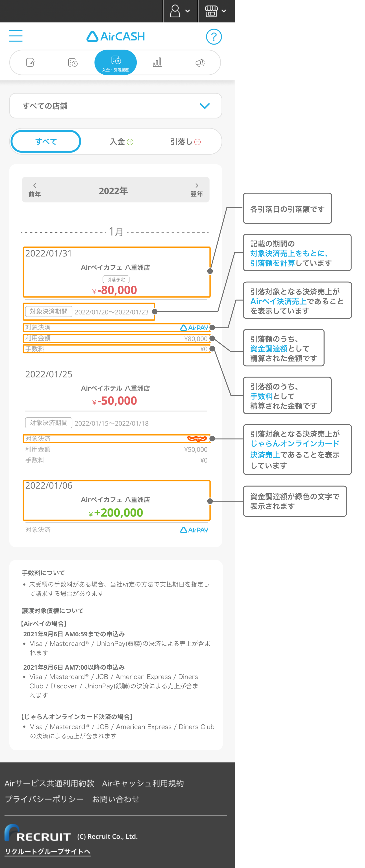Screen dimensions: 365x868
Task: Open リクルートグループサイトへ link
Action: pos(47,851)
